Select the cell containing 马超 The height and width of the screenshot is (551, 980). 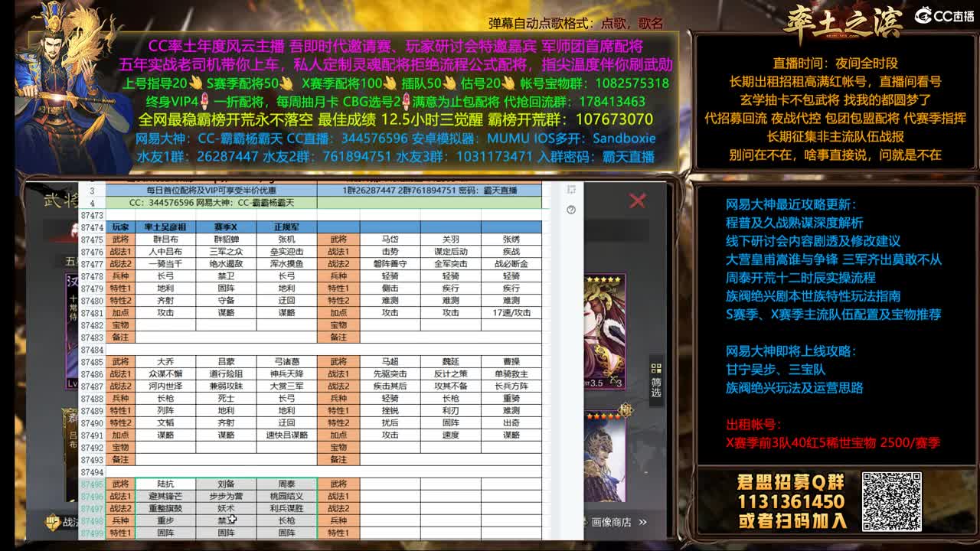(x=390, y=362)
